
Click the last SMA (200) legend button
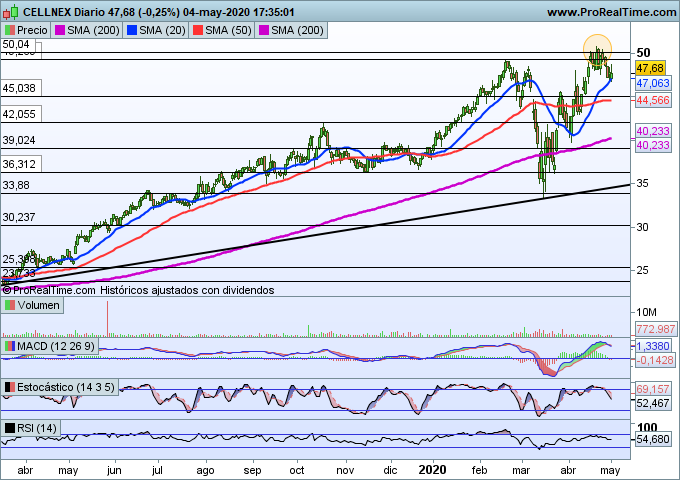[x=291, y=30]
